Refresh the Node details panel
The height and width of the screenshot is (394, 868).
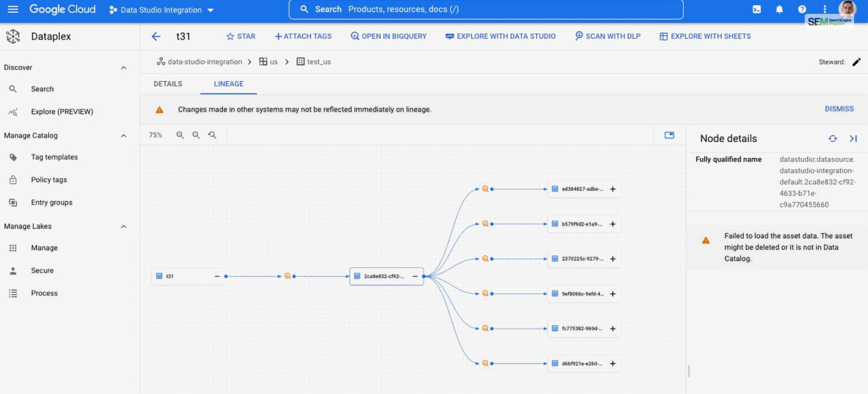point(832,139)
